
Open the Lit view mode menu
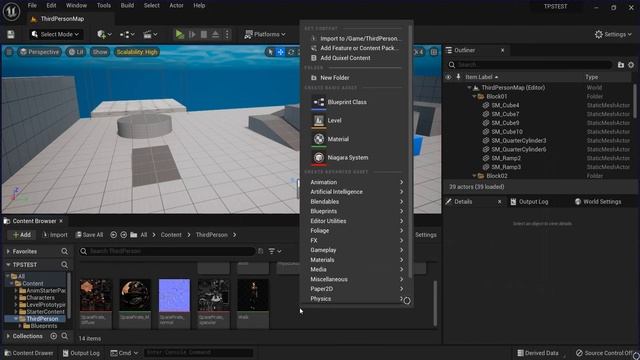[x=76, y=52]
